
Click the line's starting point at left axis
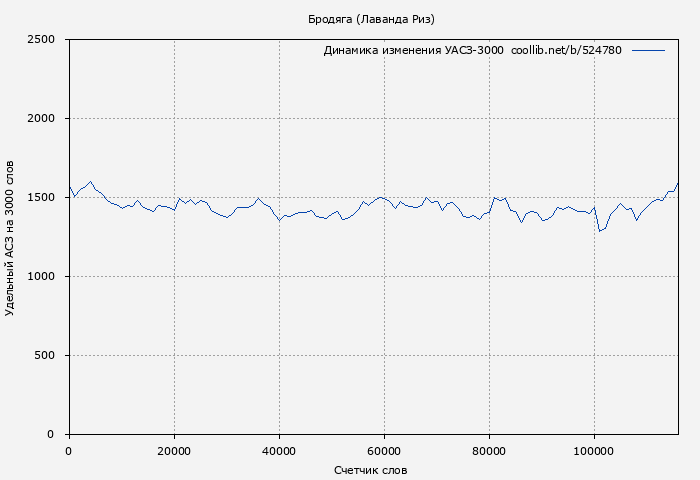[x=69, y=187]
